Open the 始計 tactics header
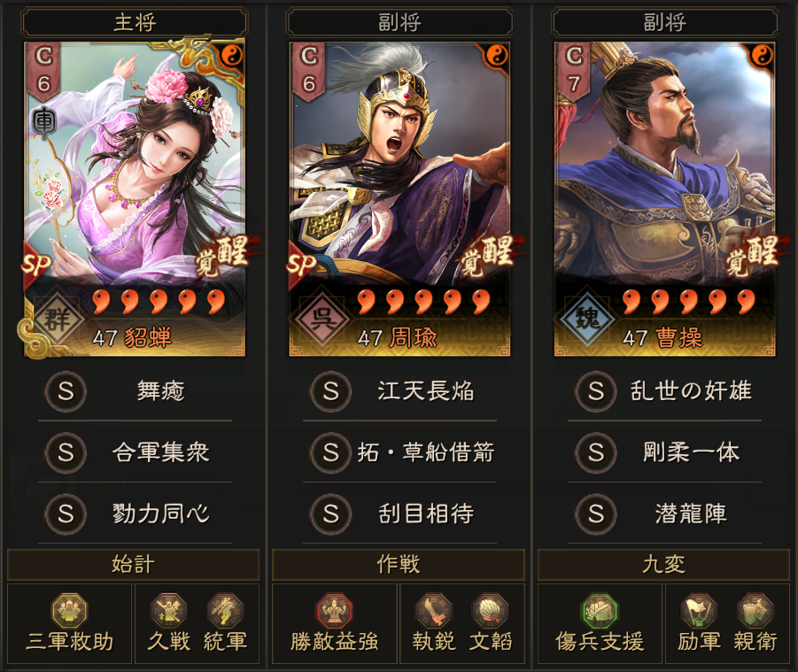Screen dimensions: 798x672 [x=134, y=565]
